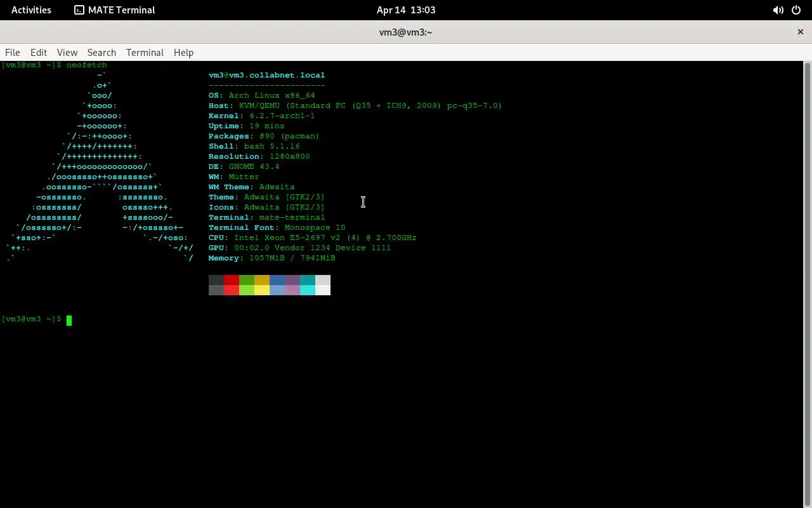The image size is (812, 508).
Task: Click the dark green color block
Action: click(x=247, y=280)
